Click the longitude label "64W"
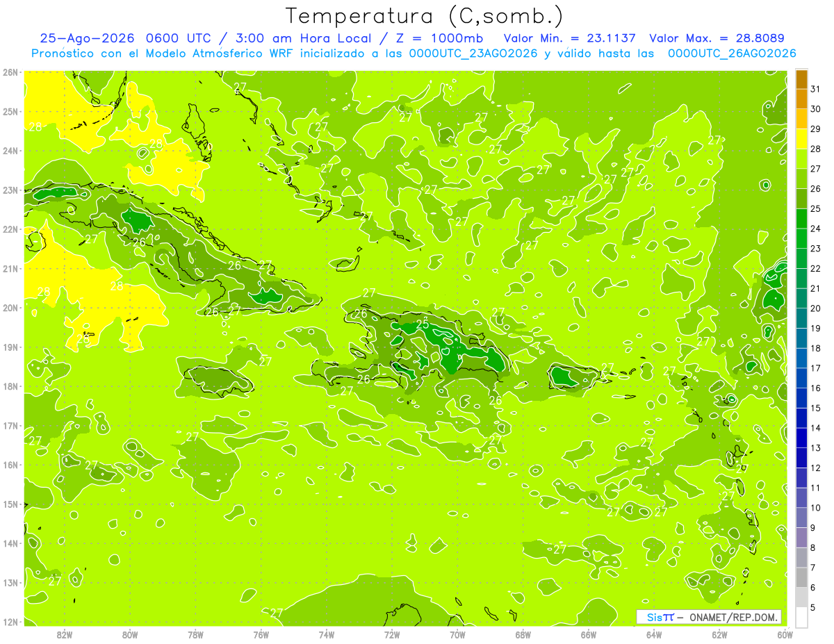The width and height of the screenshot is (834, 644). (x=654, y=634)
